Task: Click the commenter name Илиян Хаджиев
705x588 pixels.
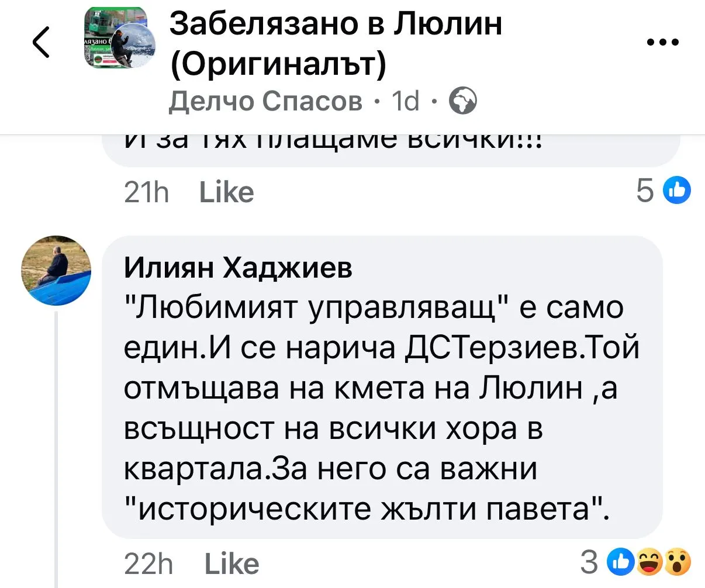Action: coord(239,268)
